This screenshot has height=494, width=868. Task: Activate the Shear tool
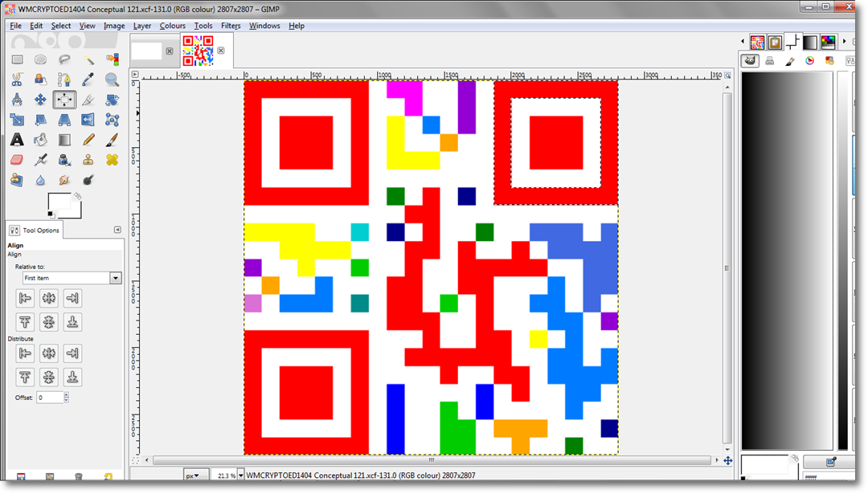point(40,120)
